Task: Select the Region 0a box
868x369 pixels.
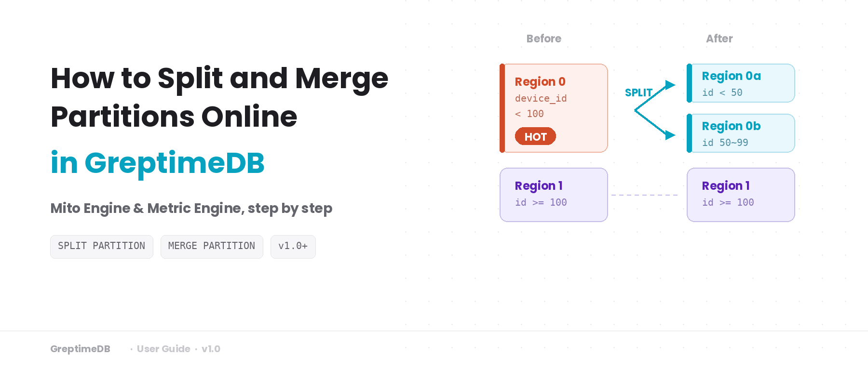Action: coord(741,83)
